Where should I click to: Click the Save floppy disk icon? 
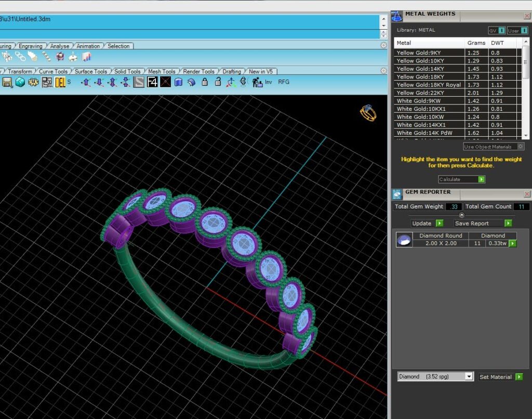click(x=7, y=82)
